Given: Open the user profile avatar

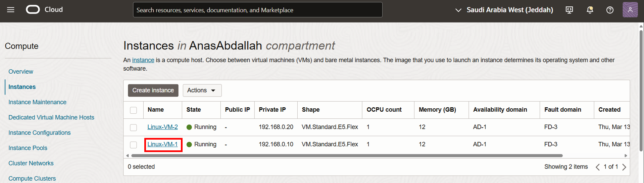Looking at the screenshot, I should (630, 10).
